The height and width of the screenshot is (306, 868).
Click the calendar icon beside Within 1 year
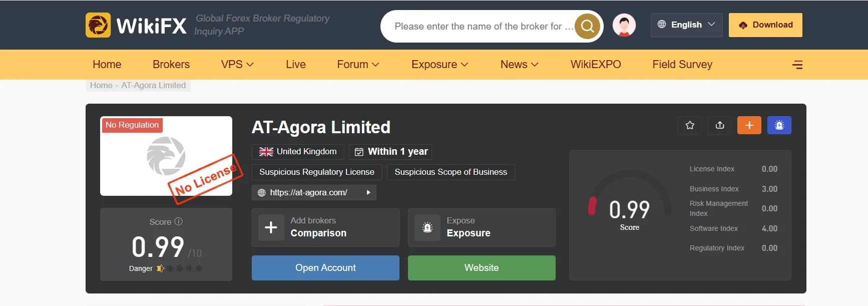(x=359, y=152)
